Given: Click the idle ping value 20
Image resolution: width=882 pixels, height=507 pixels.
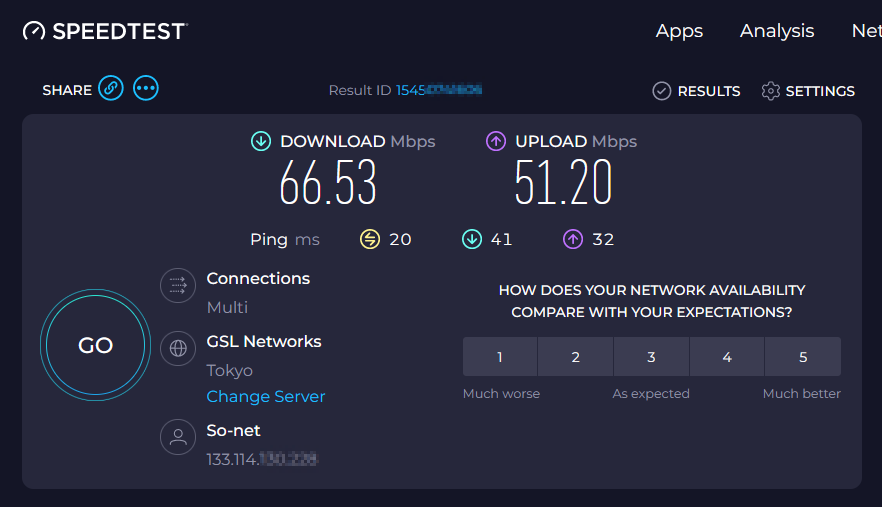Looking at the screenshot, I should point(400,240).
